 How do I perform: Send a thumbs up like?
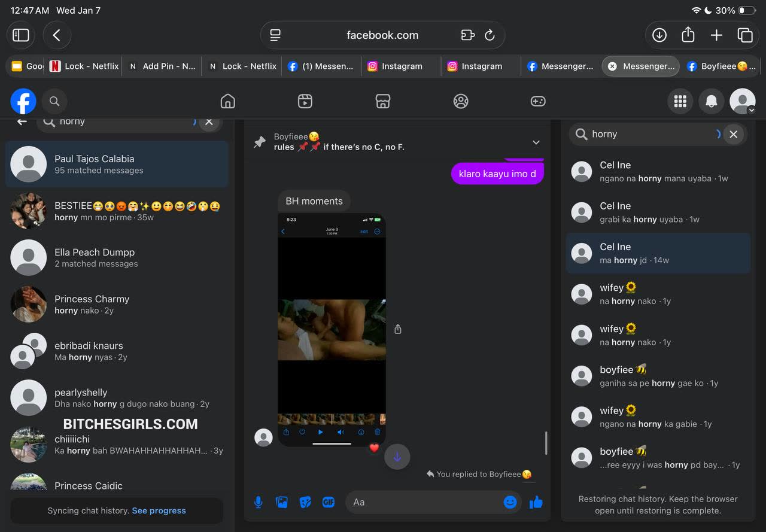point(536,502)
